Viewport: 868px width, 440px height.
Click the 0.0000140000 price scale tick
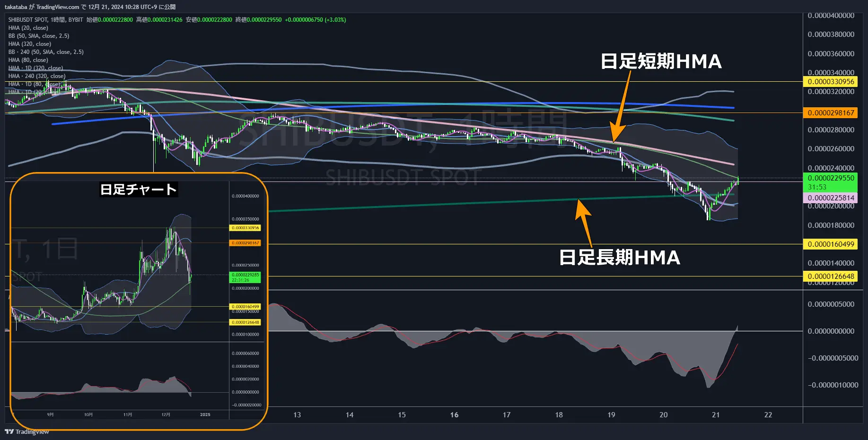831,263
